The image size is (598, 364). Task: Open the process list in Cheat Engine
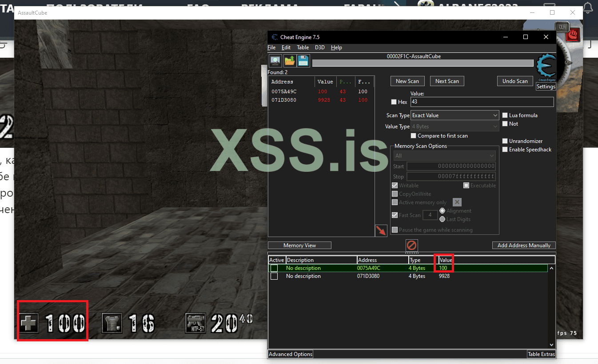(x=275, y=61)
